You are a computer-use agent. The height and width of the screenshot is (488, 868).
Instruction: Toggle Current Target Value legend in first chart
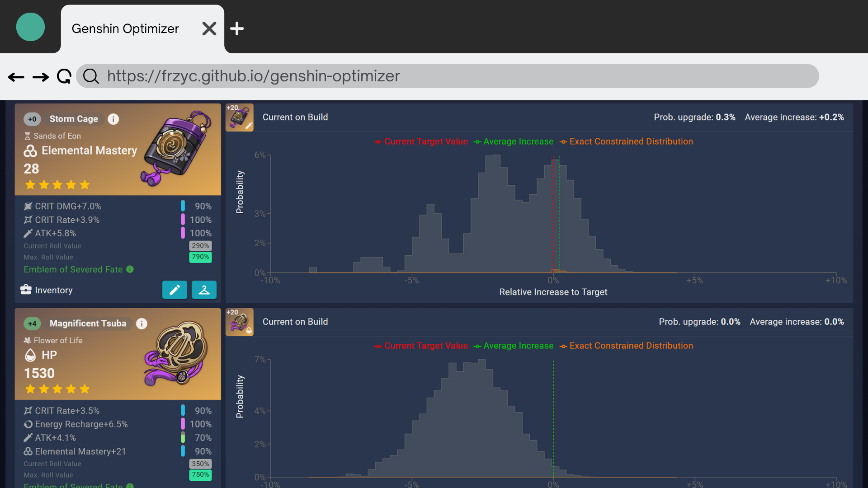point(421,141)
